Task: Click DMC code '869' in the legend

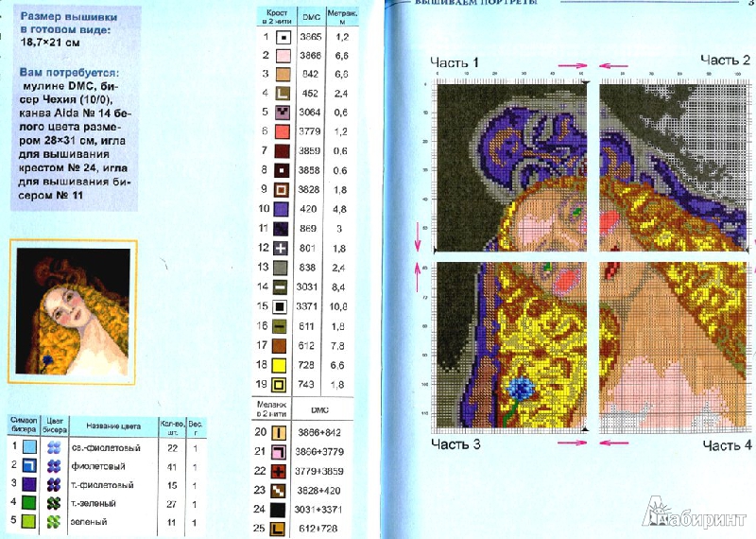Action: 308,228
